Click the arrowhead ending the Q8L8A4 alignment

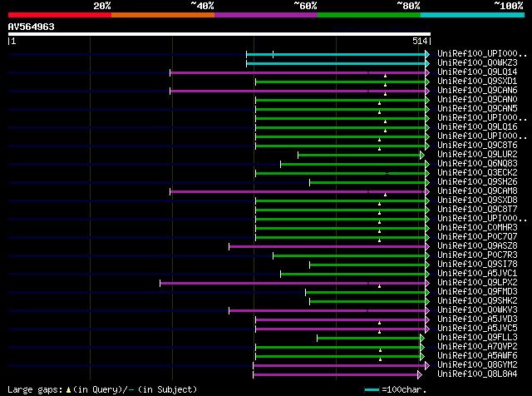click(x=420, y=375)
